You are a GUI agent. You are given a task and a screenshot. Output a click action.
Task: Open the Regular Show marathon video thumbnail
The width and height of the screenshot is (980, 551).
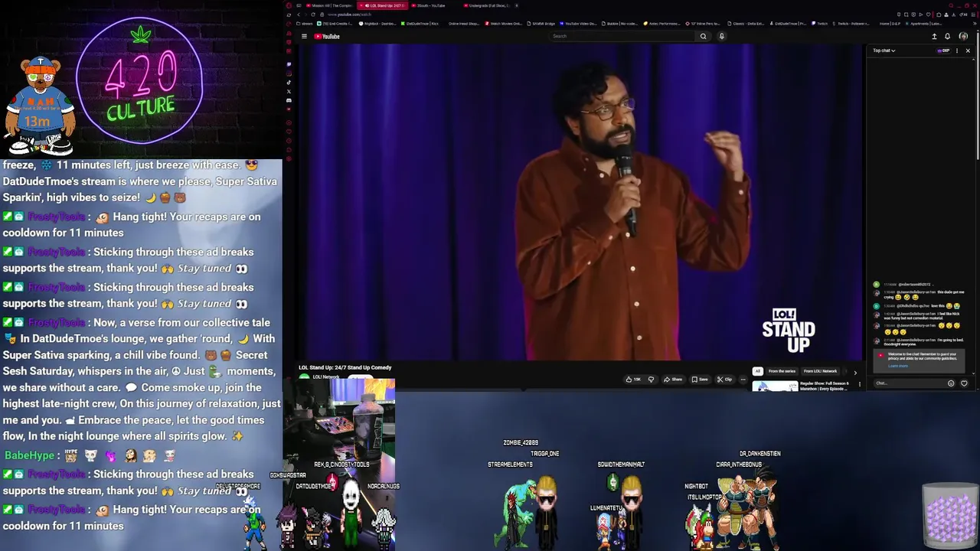coord(775,386)
